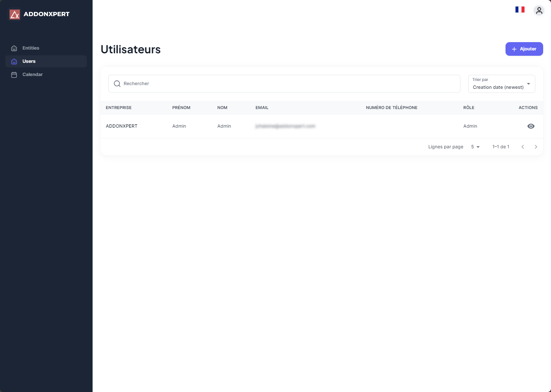Click the search magnifier icon
The height and width of the screenshot is (392, 551).
[x=117, y=84]
